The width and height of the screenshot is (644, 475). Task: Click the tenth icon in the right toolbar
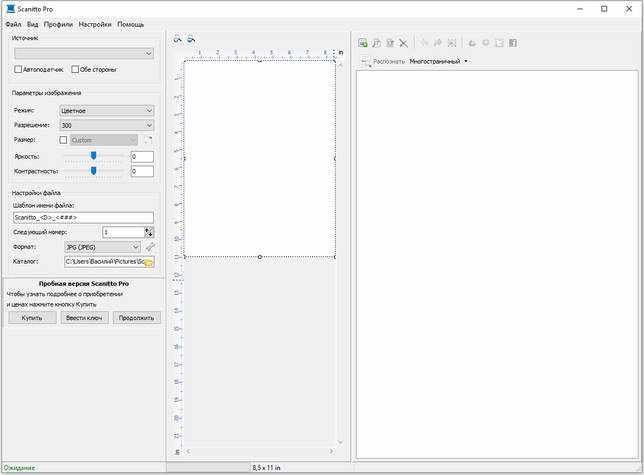pyautogui.click(x=499, y=43)
